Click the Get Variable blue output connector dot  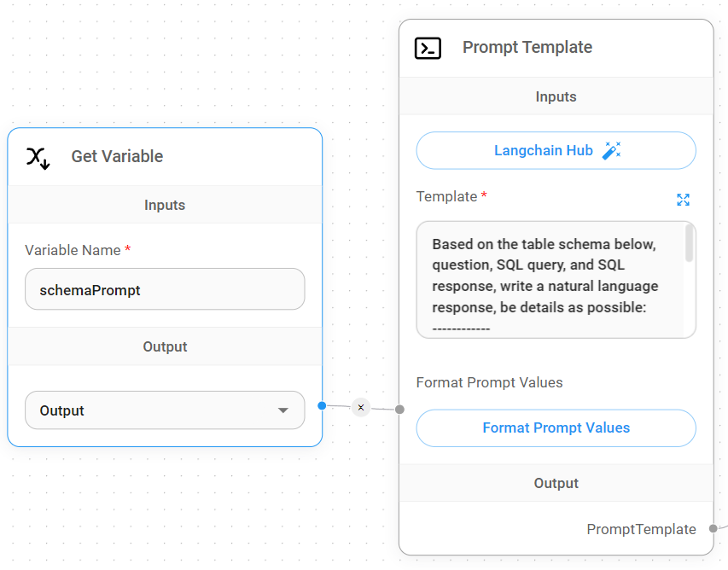pos(322,405)
